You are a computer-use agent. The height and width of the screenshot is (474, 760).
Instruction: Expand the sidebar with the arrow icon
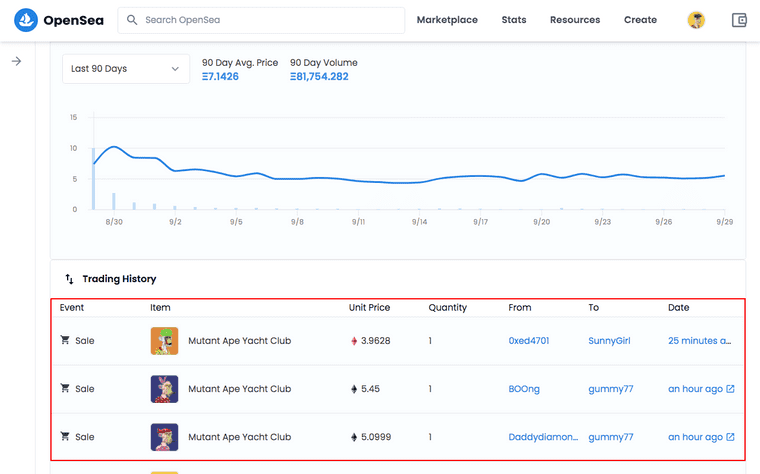click(16, 61)
